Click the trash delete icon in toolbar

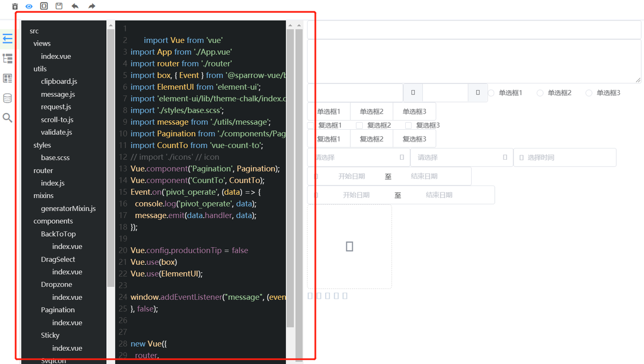[15, 6]
